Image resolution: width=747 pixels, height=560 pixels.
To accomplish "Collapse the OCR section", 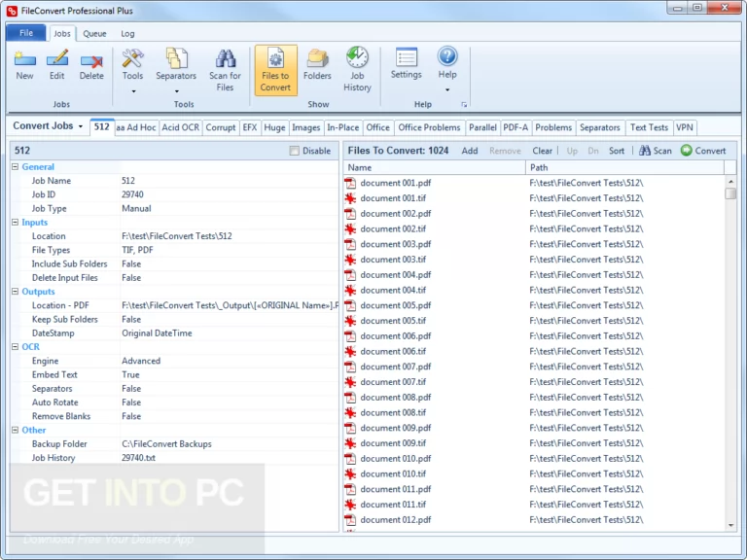I will [16, 346].
